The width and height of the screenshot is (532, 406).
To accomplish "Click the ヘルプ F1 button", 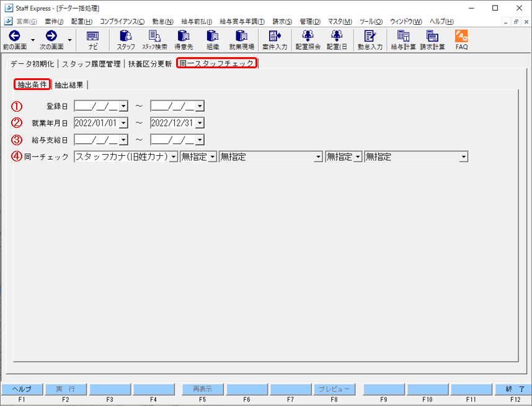I will point(22,389).
